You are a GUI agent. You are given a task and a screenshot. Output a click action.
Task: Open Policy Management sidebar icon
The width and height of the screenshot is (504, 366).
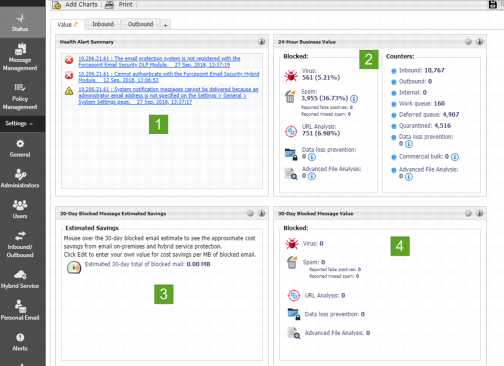20,97
